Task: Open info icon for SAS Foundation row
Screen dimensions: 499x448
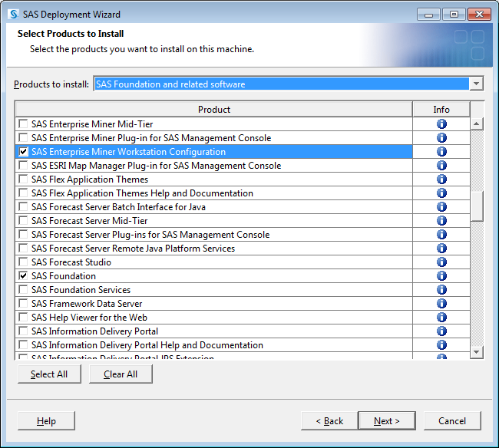Action: 441,276
